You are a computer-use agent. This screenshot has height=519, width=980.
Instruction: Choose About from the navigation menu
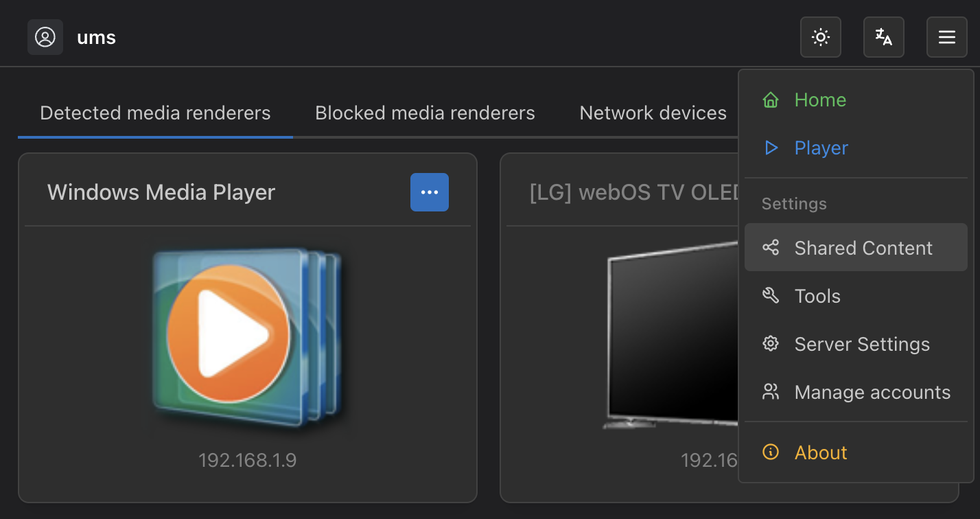(x=821, y=452)
